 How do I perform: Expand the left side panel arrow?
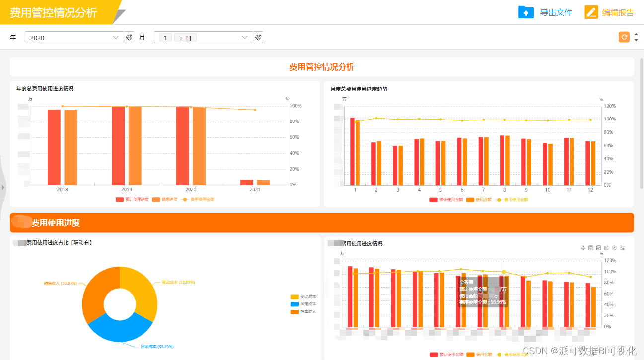3,187
